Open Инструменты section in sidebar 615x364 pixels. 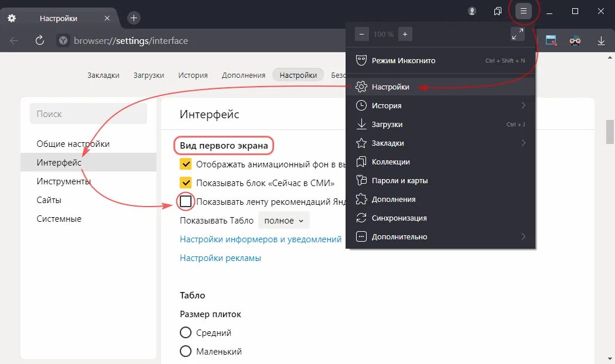click(x=88, y=181)
